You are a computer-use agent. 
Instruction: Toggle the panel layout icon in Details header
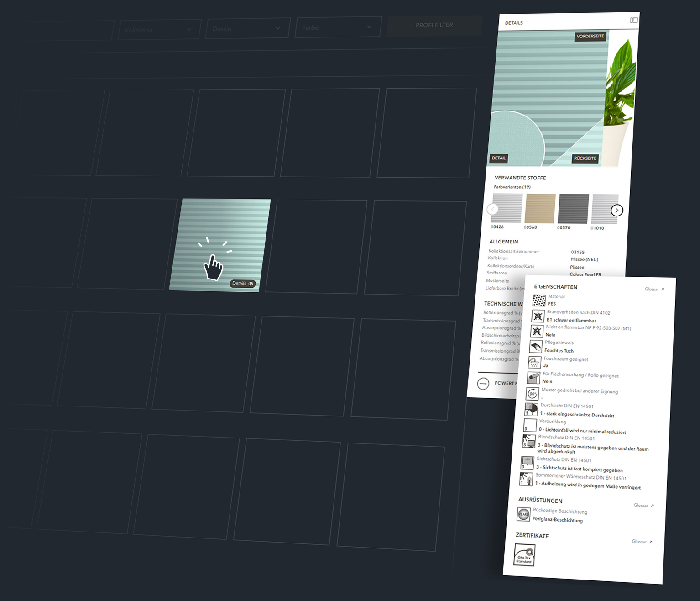coord(634,21)
